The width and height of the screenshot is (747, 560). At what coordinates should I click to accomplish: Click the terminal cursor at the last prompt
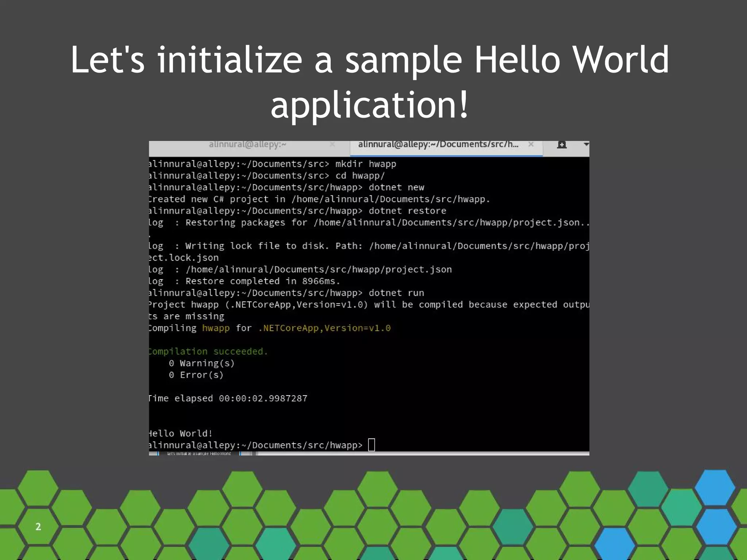pos(371,445)
